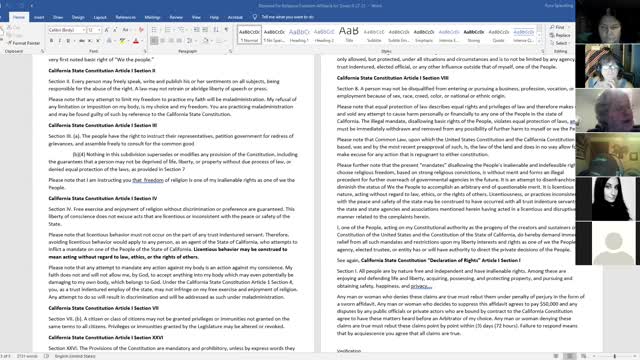The image size is (640, 360).
Task: Apply the Title style
Action: (349, 35)
